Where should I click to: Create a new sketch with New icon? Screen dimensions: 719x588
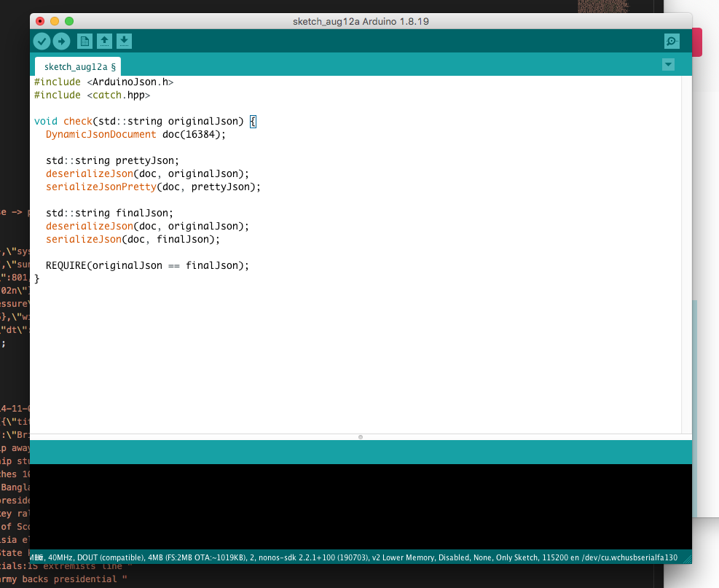[x=85, y=42]
